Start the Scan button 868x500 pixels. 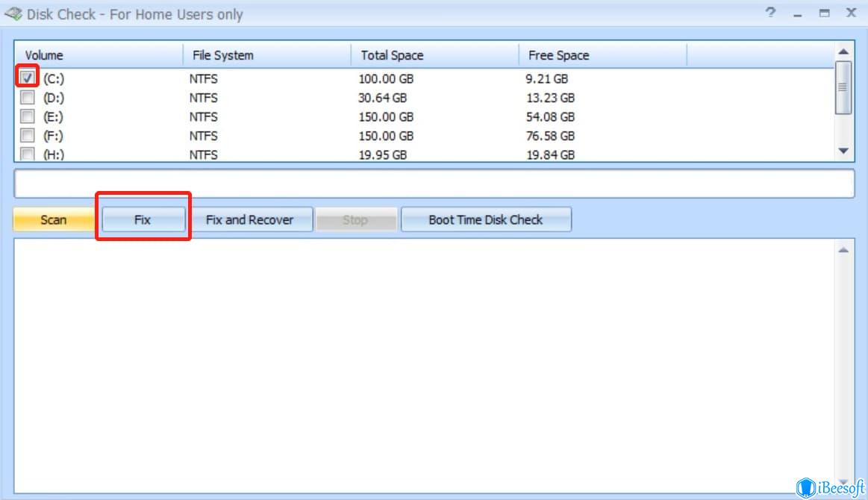(x=54, y=220)
